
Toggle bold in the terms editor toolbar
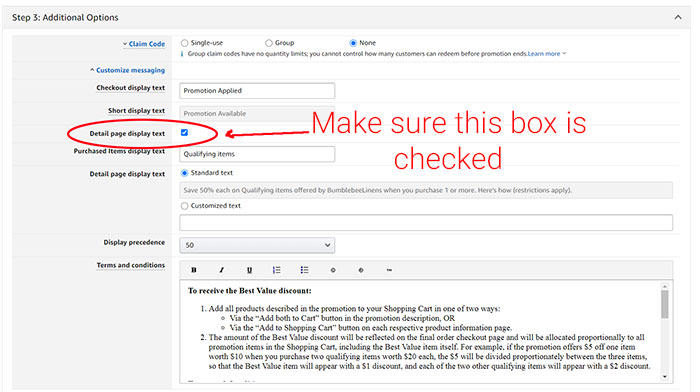(x=194, y=270)
